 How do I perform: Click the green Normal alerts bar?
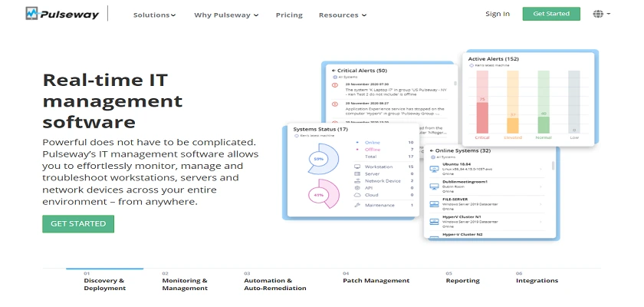[544, 125]
